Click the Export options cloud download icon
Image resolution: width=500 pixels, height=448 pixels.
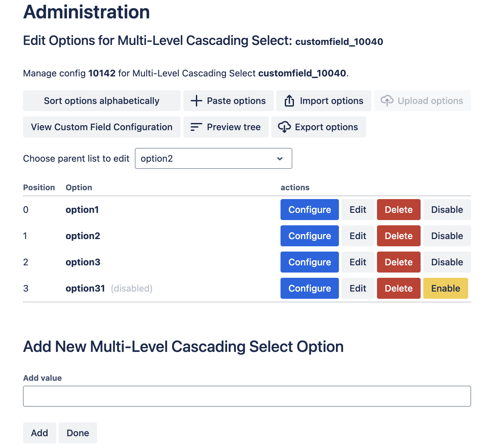tap(284, 127)
